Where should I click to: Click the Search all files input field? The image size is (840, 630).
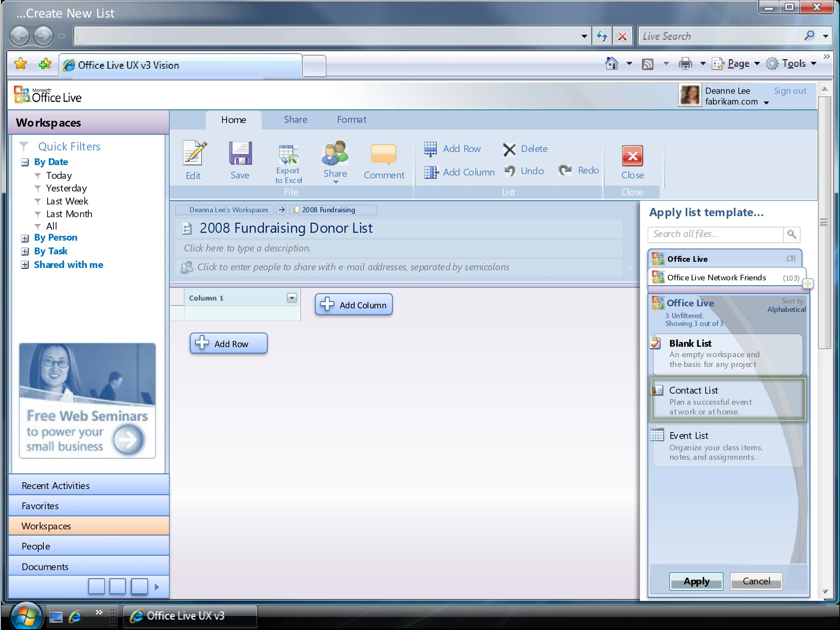[x=715, y=234]
